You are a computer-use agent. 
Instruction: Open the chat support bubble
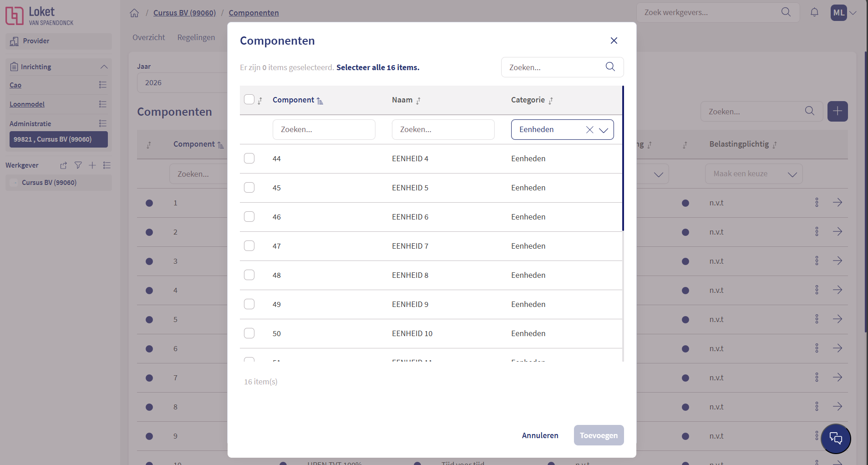point(836,438)
